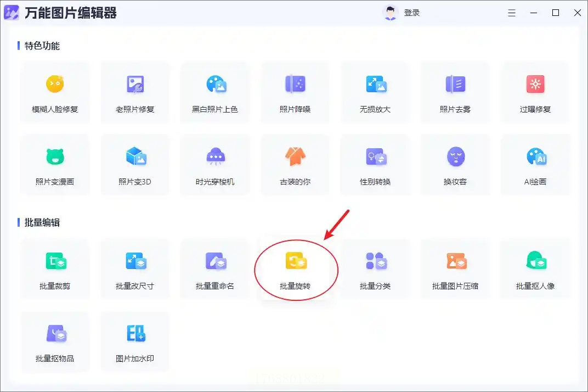Open the 照片变3D feature

coord(135,165)
